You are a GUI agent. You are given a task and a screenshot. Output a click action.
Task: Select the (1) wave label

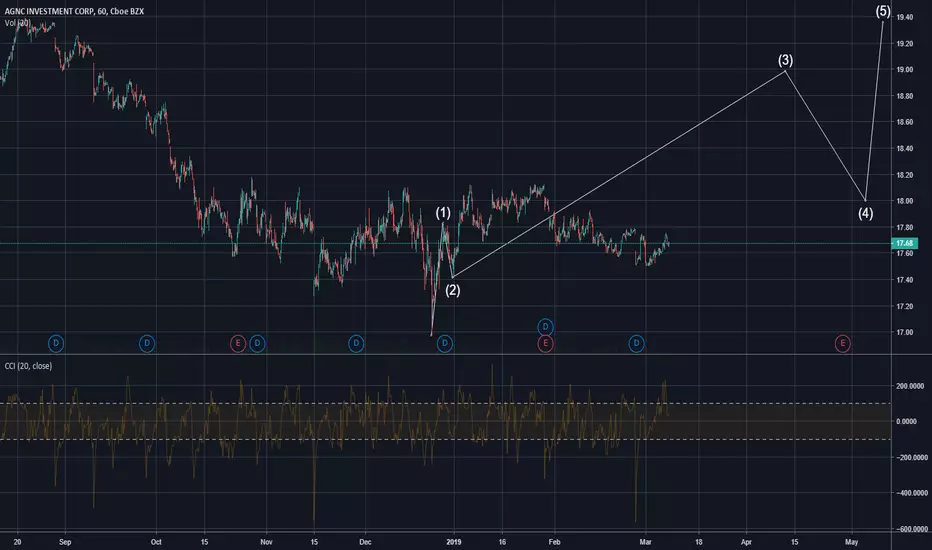[443, 213]
